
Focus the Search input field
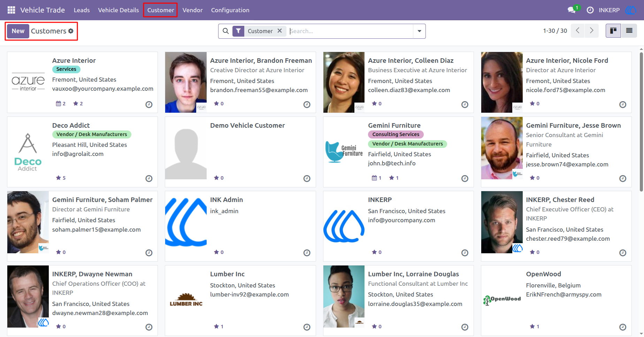click(350, 31)
